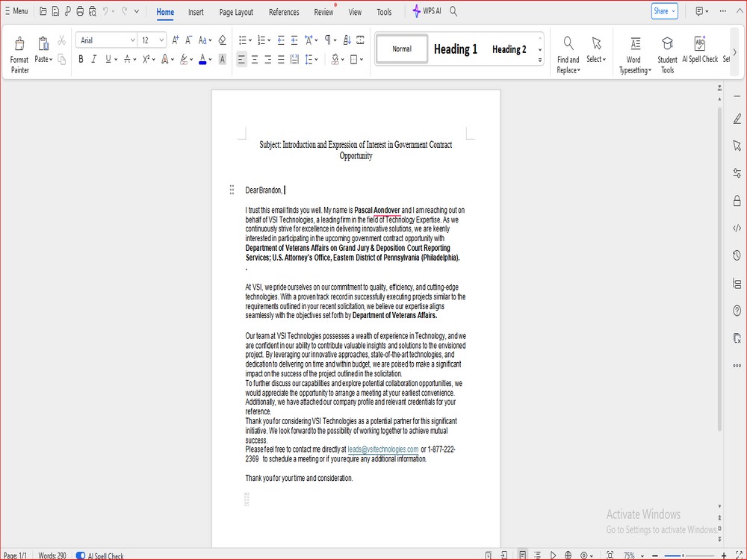Apply the Heading 2 style
The width and height of the screenshot is (747, 560).
click(x=509, y=49)
